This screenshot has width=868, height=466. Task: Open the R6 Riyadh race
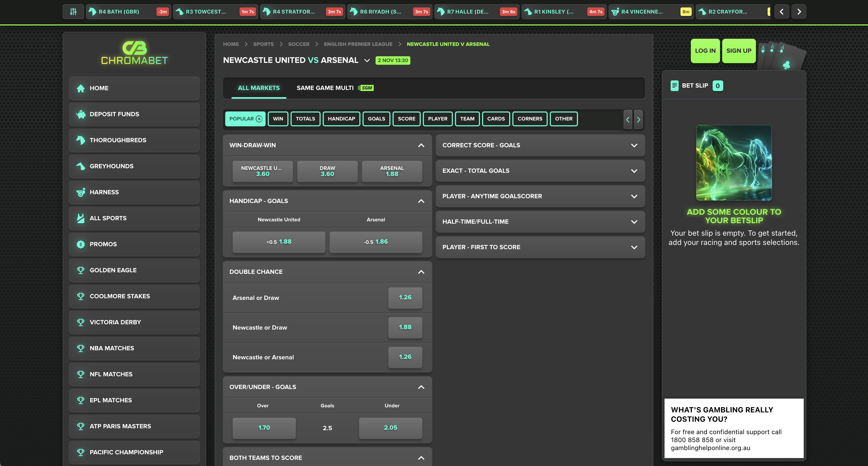tap(390, 12)
